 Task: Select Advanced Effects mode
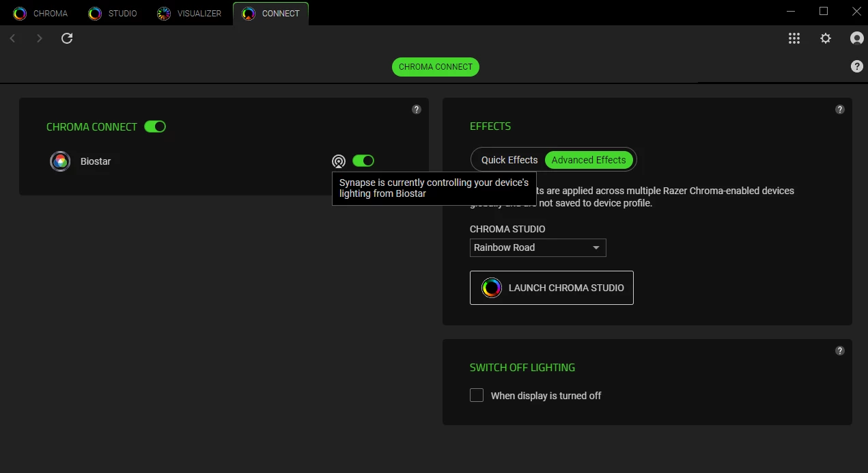point(589,160)
